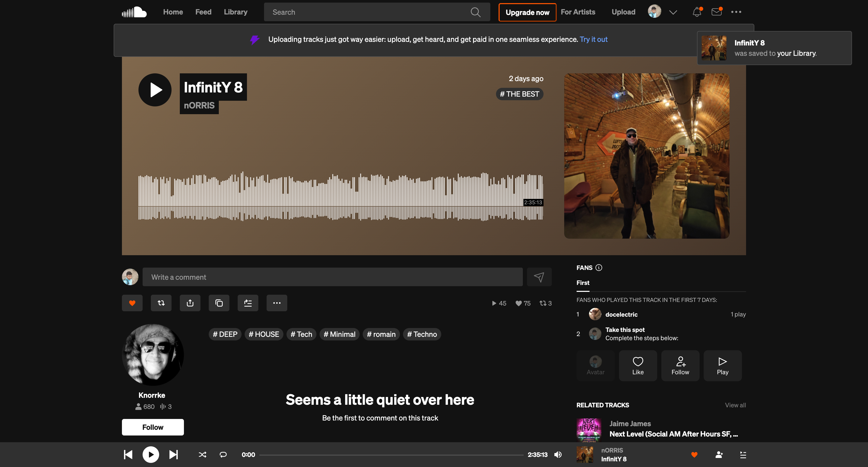The width and height of the screenshot is (868, 467).
Task: Click the # THE BEST tag
Action: click(520, 94)
